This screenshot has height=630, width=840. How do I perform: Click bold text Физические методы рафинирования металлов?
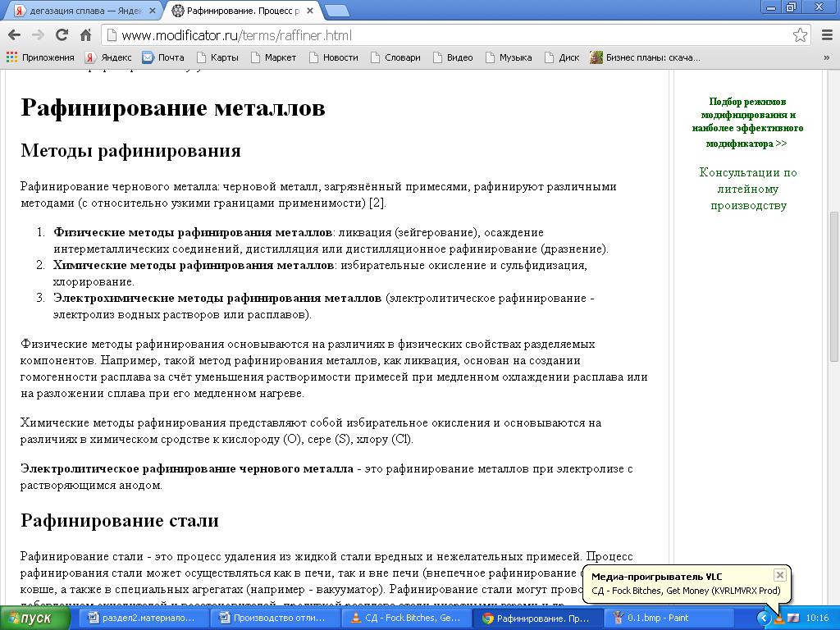pos(192,232)
